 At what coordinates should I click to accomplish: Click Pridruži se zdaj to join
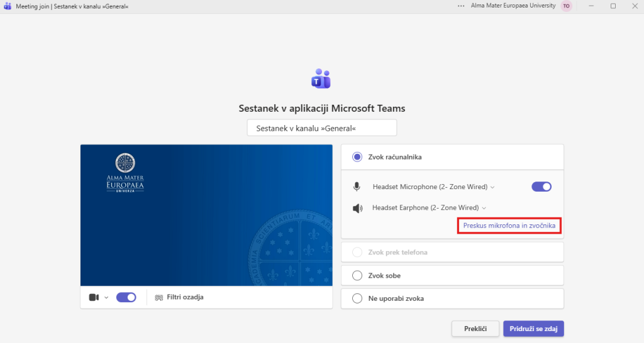(533, 329)
